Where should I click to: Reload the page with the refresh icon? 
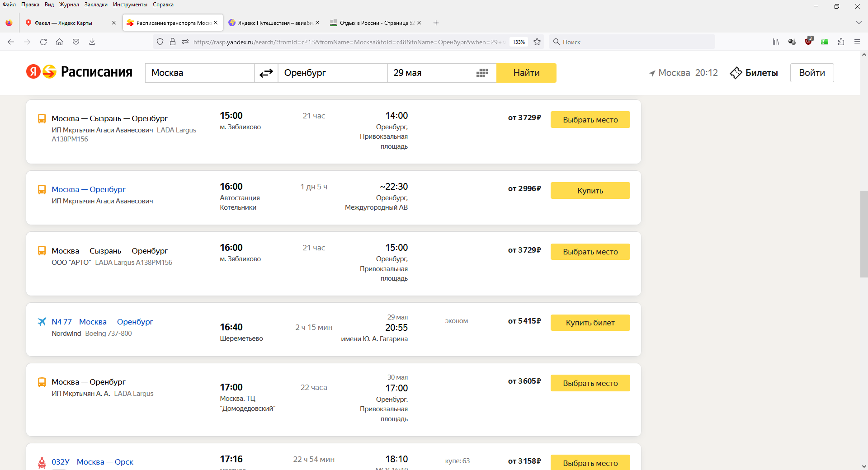tap(43, 42)
